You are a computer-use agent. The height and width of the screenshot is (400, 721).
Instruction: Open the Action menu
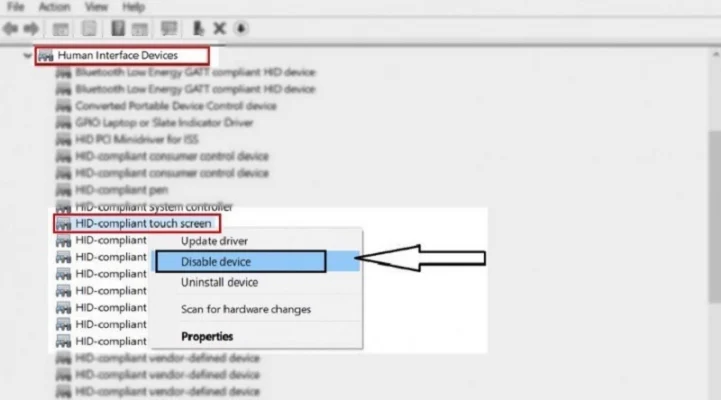point(54,7)
